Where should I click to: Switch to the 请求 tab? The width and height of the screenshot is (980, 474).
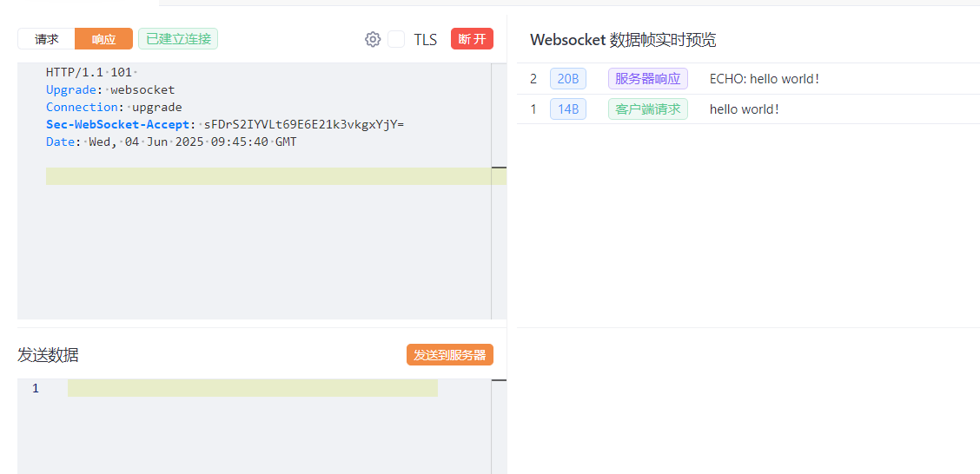[x=46, y=39]
